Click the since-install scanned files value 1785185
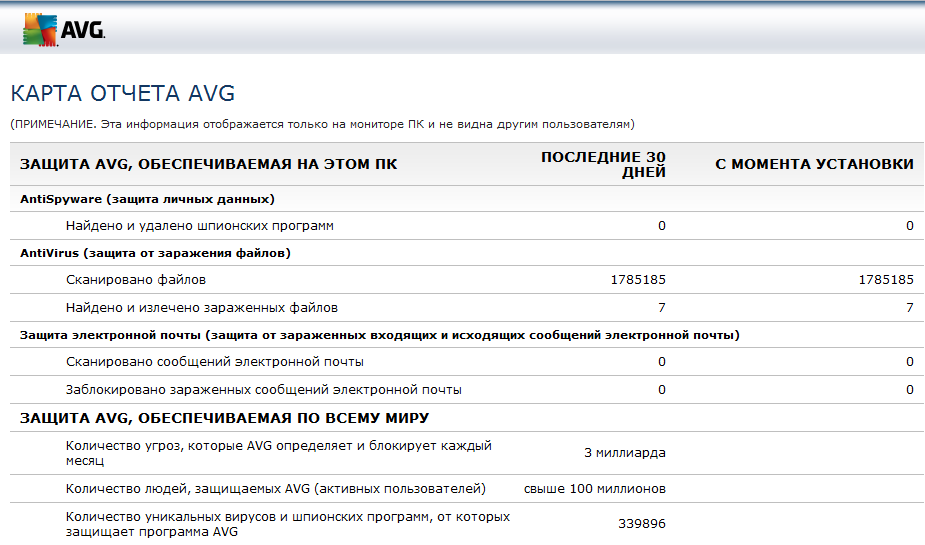This screenshot has height=545, width=925. (x=886, y=280)
